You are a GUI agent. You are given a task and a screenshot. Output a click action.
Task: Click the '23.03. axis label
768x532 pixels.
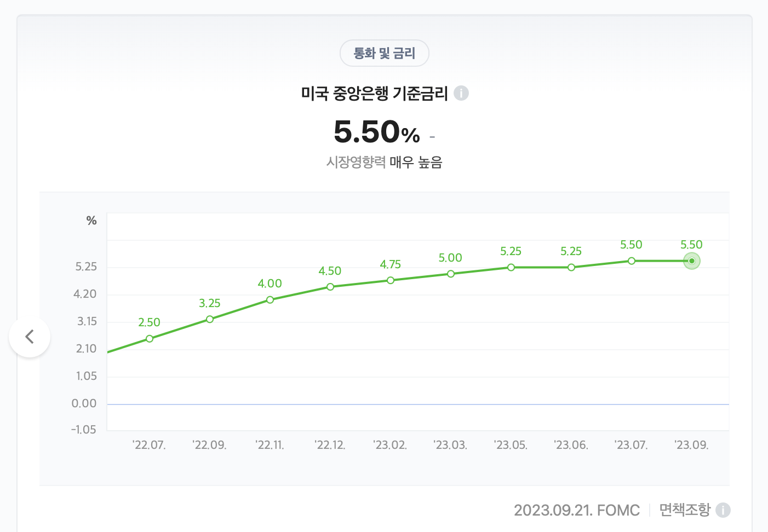click(451, 445)
